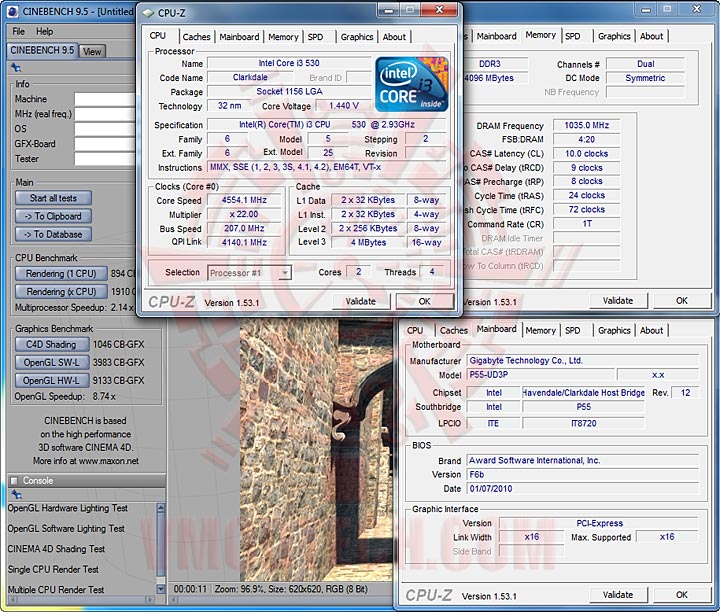Open Mainboard tab in Memory CPU-Z window
The height and width of the screenshot is (612, 720).
click(496, 36)
